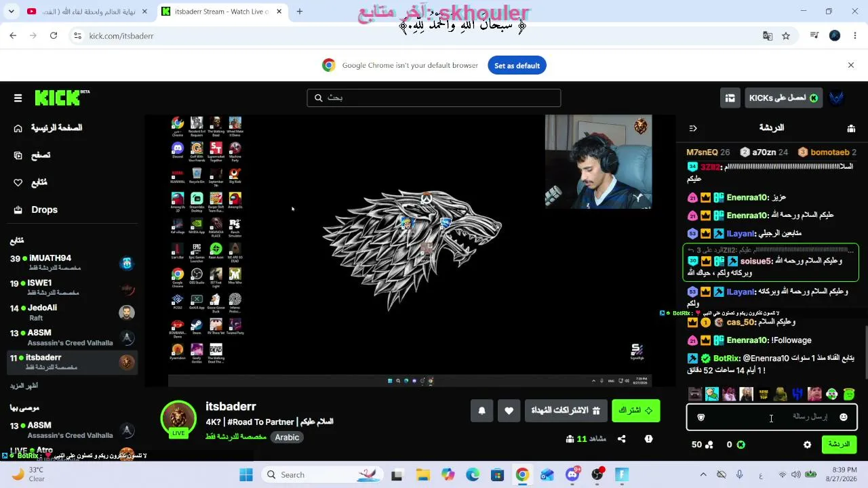The image size is (868, 488).
Task: Open the taskbar weather widget 33°C Clear
Action: point(29,474)
